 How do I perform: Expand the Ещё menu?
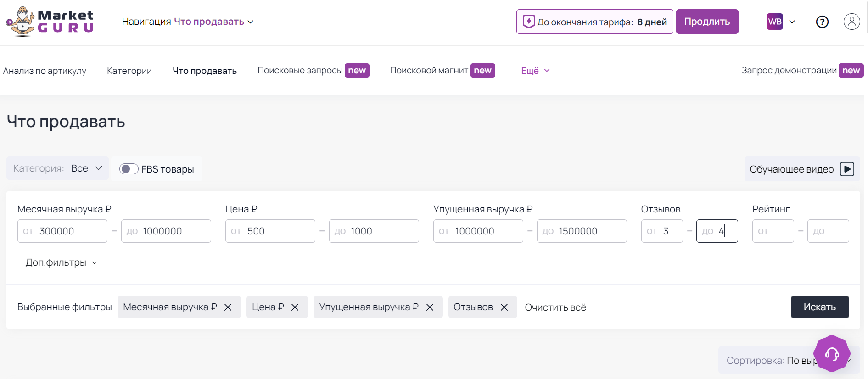tap(535, 71)
